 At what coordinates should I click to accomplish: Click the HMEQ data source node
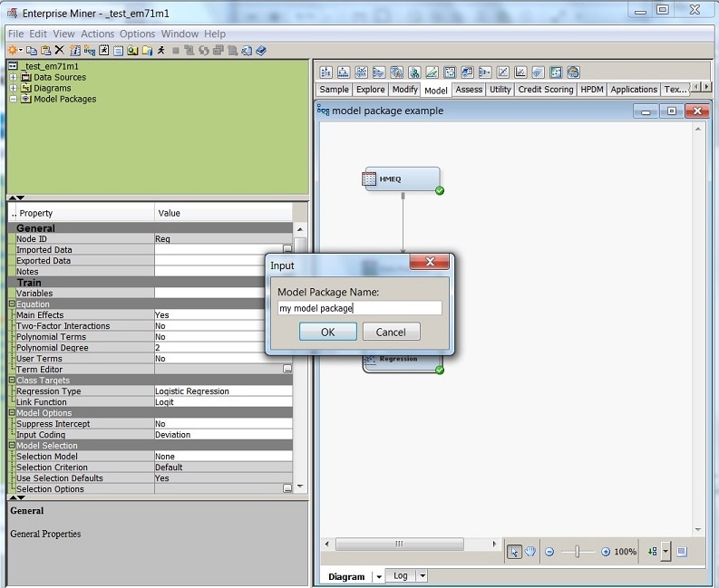click(x=402, y=179)
